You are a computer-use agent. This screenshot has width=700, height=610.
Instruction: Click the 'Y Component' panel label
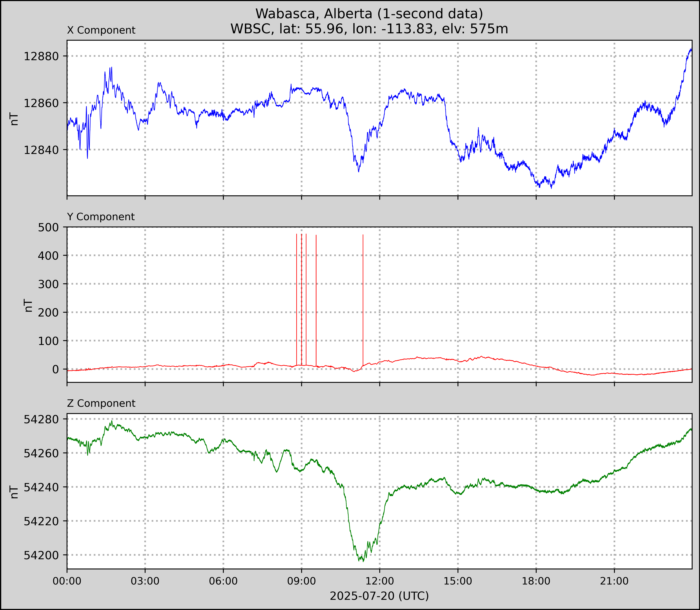[x=101, y=217]
